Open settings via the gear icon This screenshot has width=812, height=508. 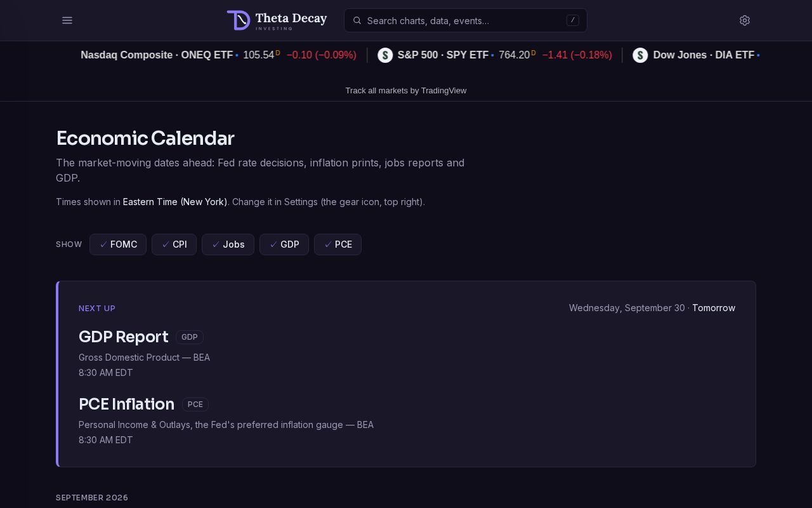pyautogui.click(x=745, y=20)
